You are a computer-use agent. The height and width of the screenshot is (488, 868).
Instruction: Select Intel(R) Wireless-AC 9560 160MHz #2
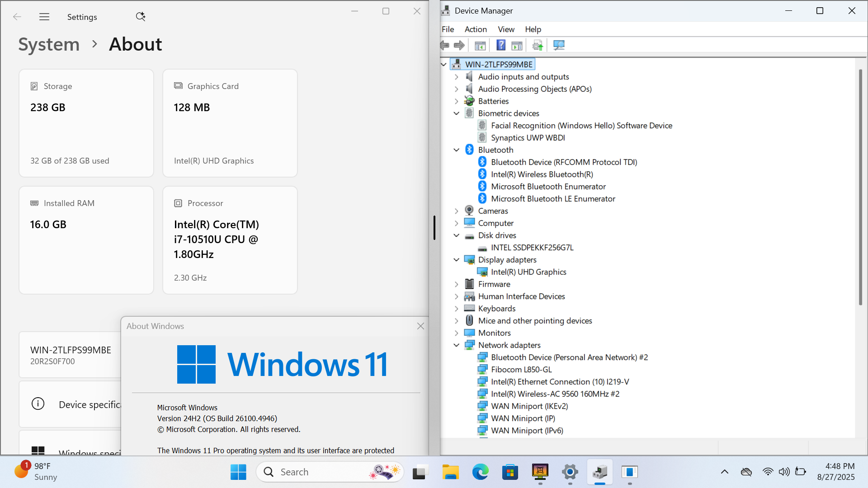coord(555,394)
